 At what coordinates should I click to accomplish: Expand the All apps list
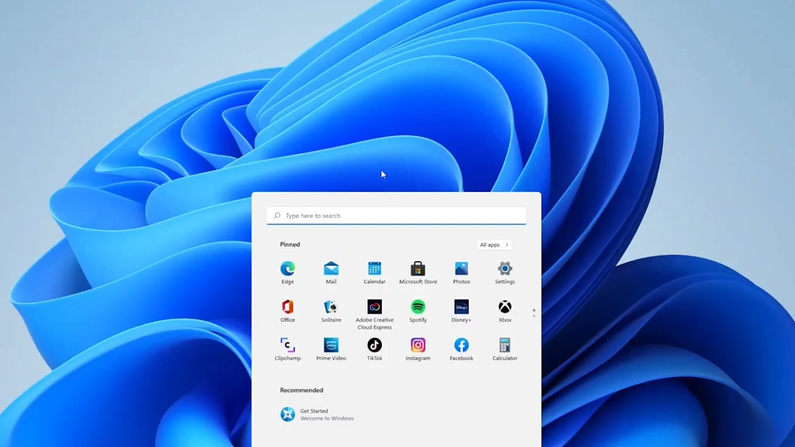[494, 245]
